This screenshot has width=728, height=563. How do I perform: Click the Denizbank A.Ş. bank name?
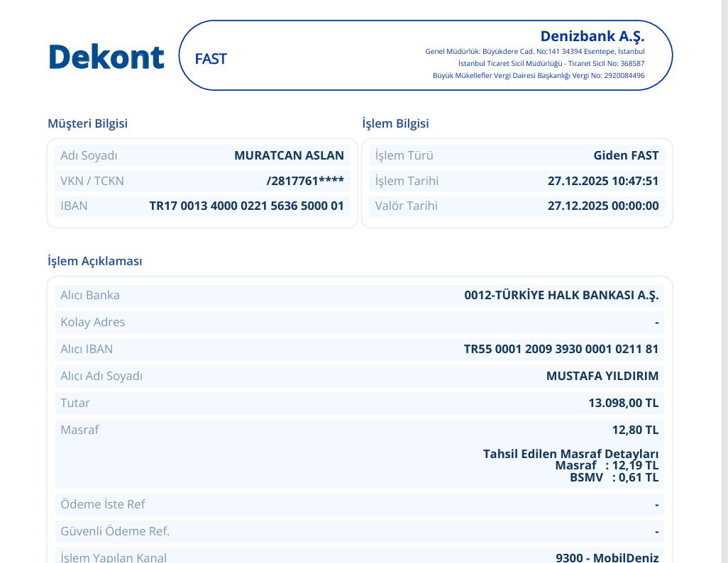pyautogui.click(x=592, y=36)
